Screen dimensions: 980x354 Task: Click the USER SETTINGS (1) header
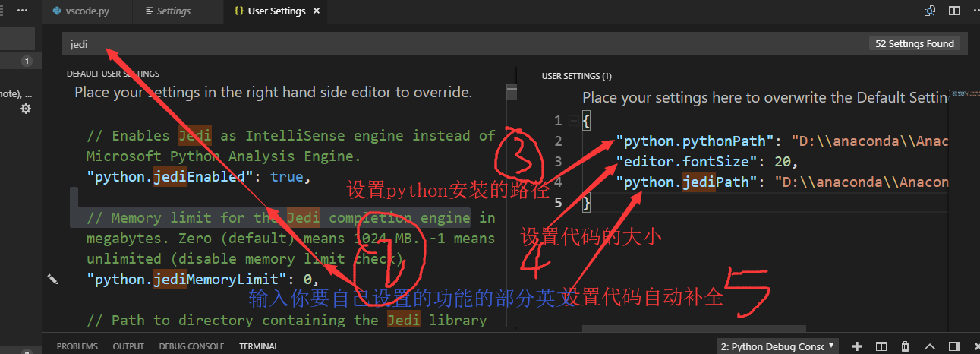pyautogui.click(x=576, y=76)
